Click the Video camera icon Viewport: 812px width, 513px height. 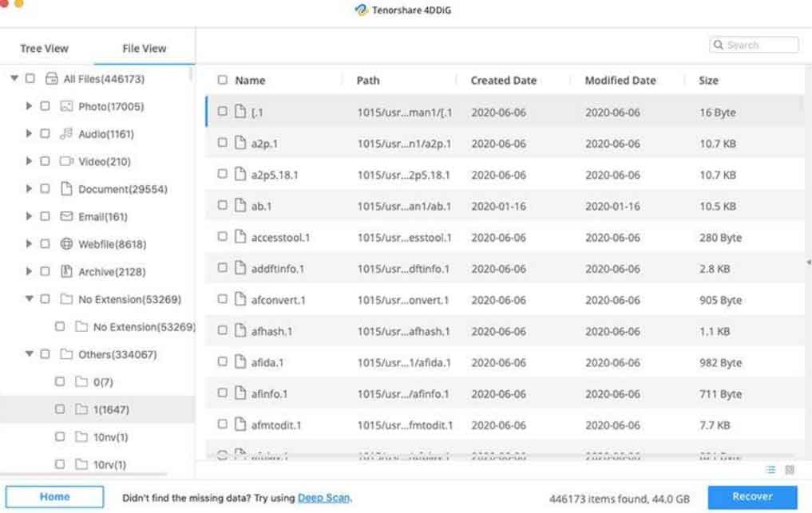coord(67,161)
